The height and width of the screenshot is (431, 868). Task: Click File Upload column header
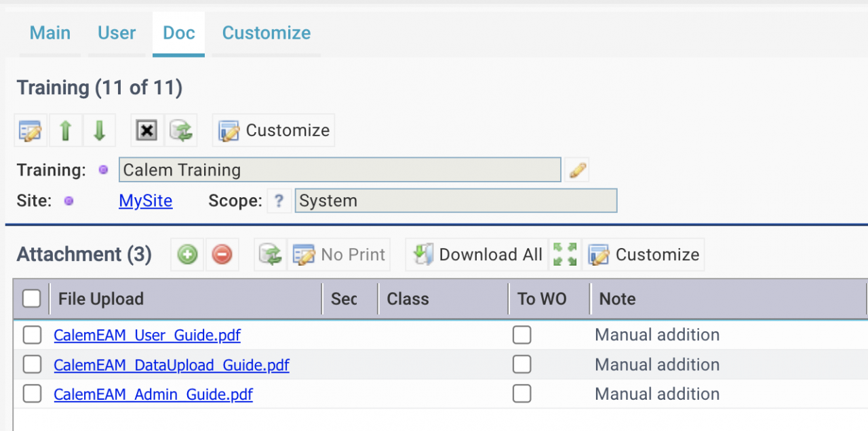(186, 299)
